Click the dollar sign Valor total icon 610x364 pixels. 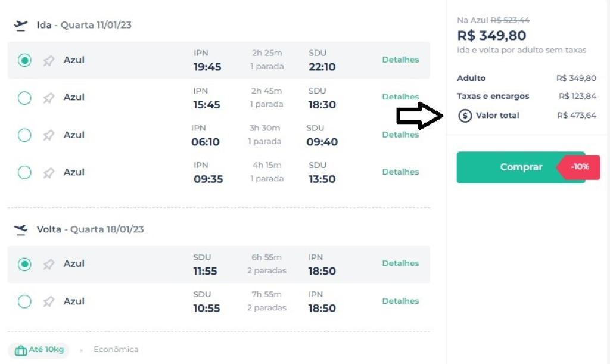(465, 116)
